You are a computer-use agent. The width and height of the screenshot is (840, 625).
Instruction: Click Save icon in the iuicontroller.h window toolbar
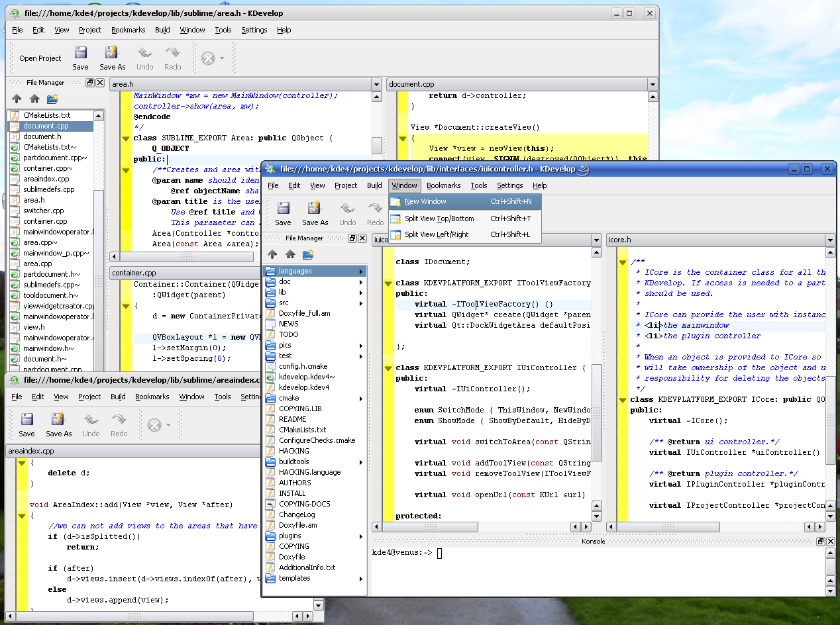pos(283,209)
